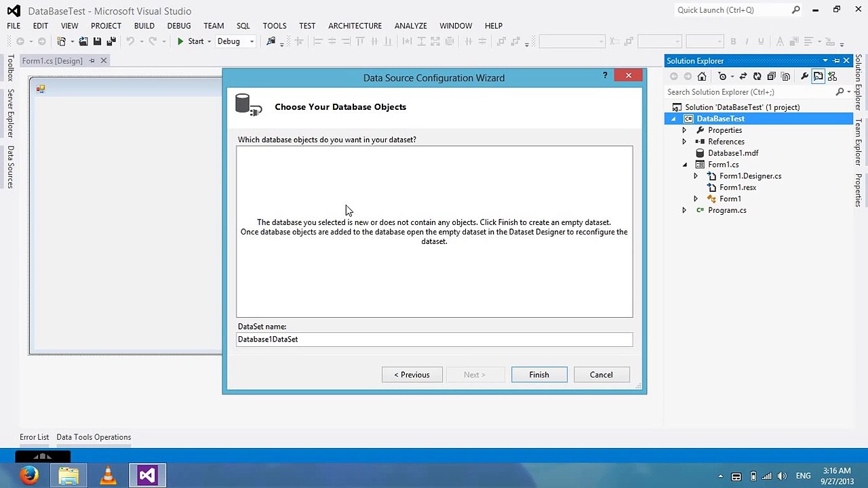The image size is (868, 488).
Task: Click the wrench Properties icon in Solution Explorer toolbar
Action: pos(804,77)
